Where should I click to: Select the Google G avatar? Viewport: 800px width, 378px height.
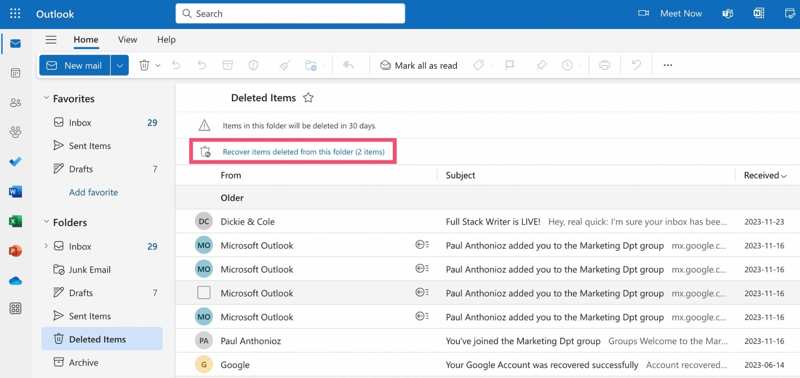click(204, 365)
